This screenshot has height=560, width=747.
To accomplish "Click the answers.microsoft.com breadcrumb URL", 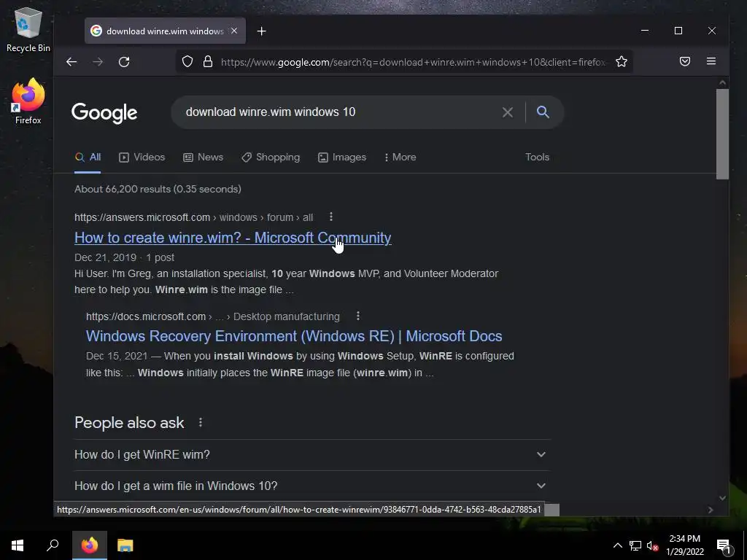I will pyautogui.click(x=193, y=217).
